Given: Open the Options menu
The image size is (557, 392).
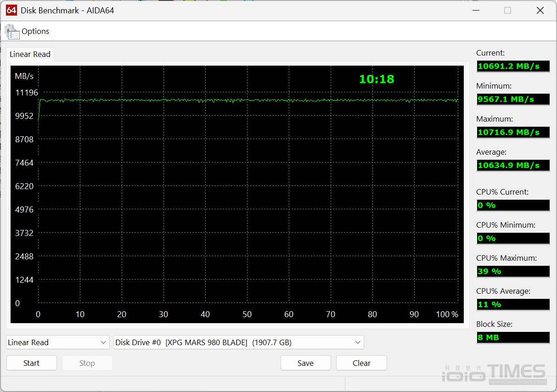Looking at the screenshot, I should click(35, 31).
